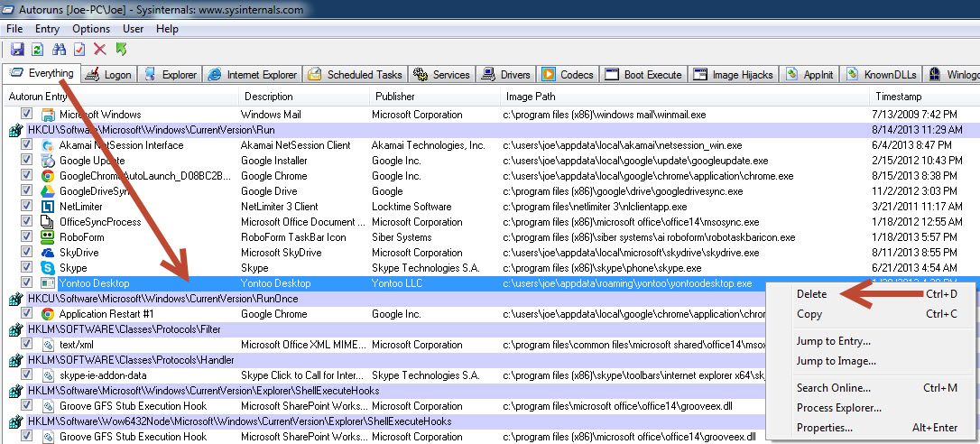Switch to the Image Hijacks tab
Viewport: 980px width, 444px height.
click(734, 74)
